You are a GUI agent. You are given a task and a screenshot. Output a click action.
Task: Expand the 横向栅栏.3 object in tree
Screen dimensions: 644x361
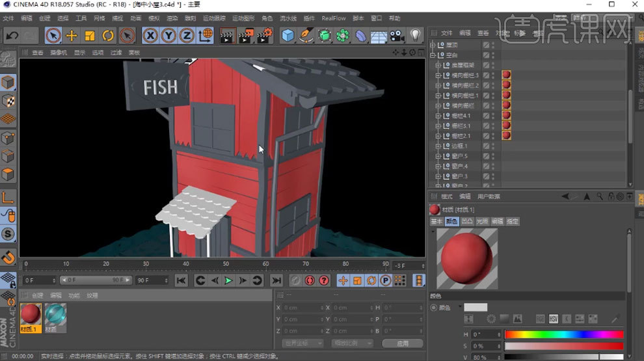(x=438, y=75)
